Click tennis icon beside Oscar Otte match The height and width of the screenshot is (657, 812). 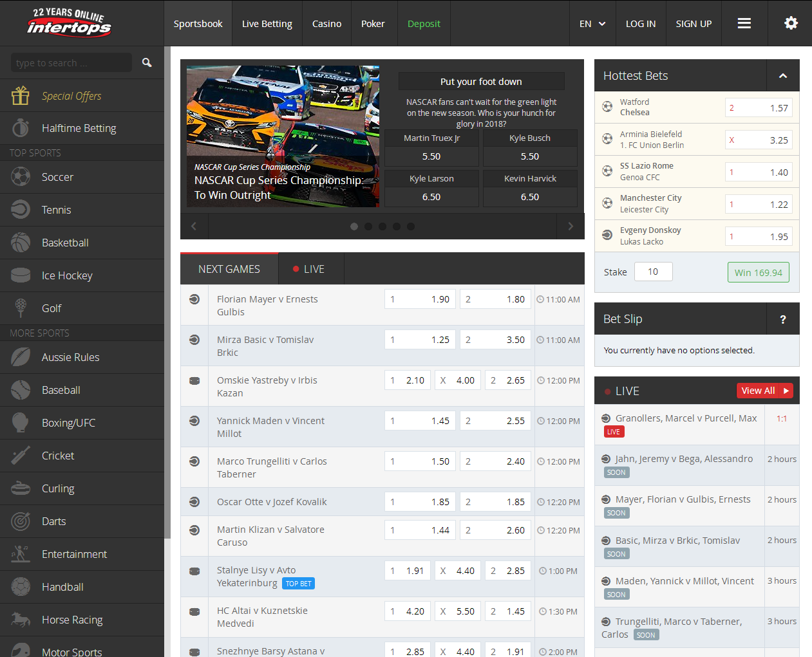194,502
